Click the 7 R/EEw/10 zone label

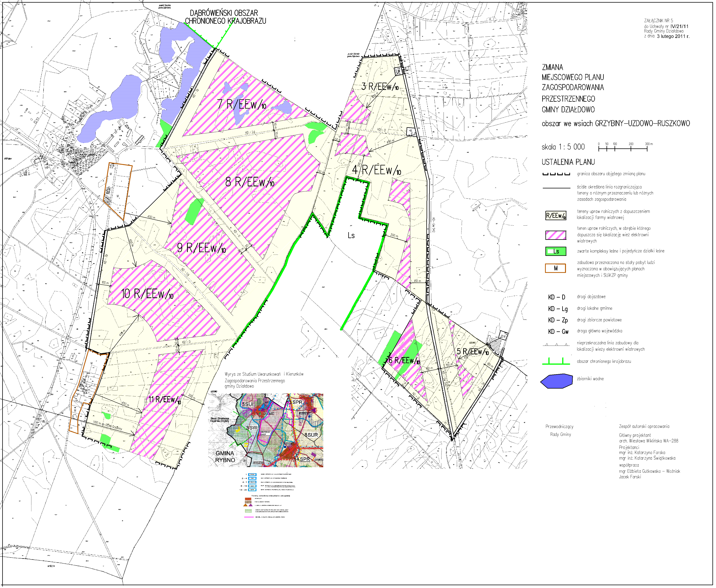coord(241,104)
